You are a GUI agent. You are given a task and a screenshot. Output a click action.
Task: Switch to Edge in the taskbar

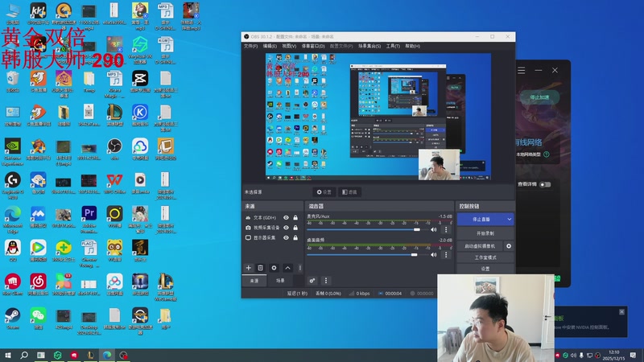(107, 355)
